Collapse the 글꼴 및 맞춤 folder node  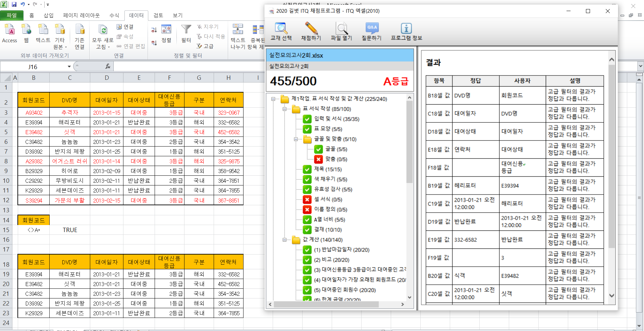click(x=296, y=139)
